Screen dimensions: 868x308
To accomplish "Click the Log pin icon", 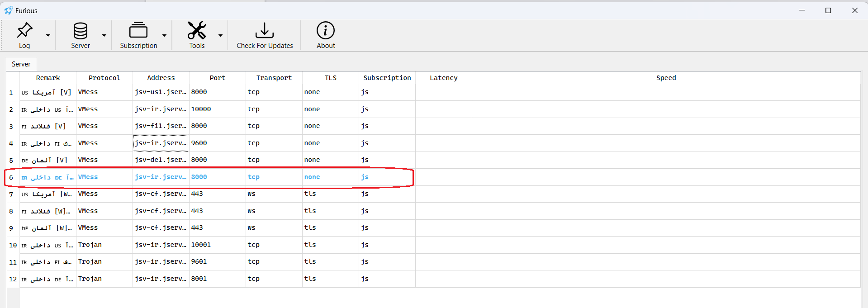I will pyautogui.click(x=24, y=31).
